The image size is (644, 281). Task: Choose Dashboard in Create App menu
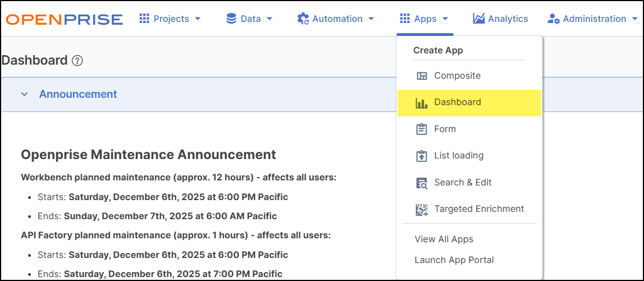[469, 103]
